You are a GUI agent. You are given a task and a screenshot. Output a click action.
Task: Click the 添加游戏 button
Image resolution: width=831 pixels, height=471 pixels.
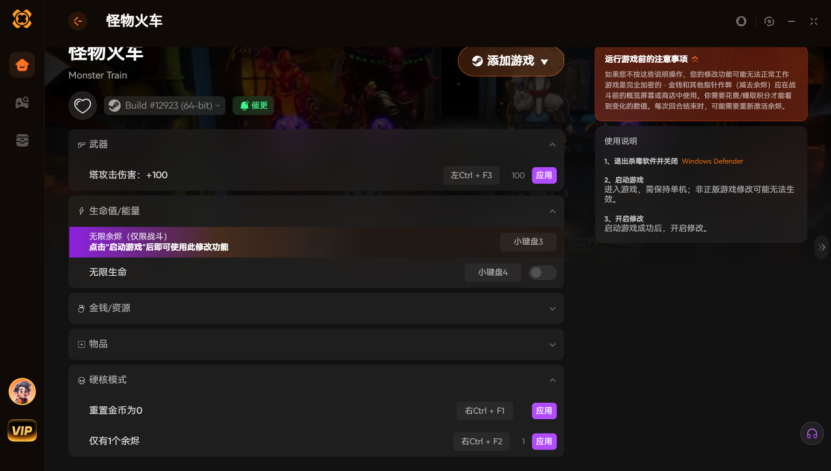click(x=510, y=61)
